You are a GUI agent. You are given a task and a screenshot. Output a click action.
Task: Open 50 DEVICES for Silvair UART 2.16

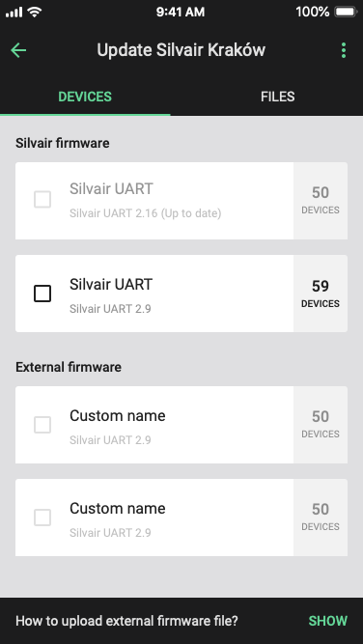(321, 201)
